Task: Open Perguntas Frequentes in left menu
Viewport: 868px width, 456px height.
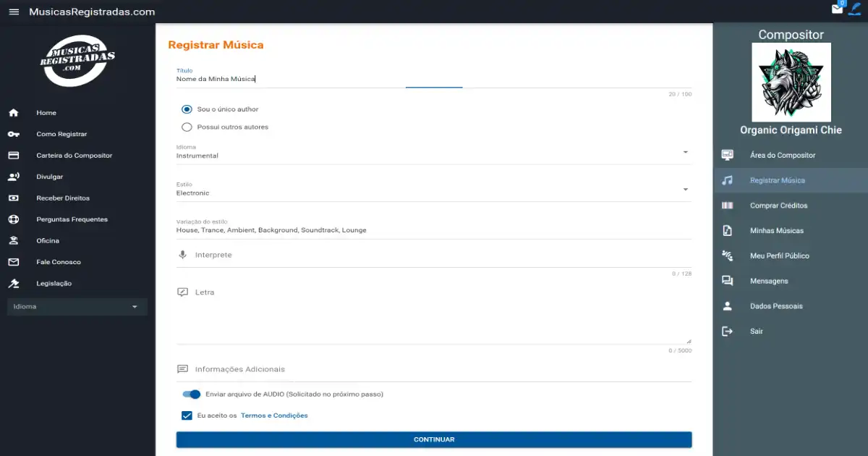Action: click(x=72, y=219)
